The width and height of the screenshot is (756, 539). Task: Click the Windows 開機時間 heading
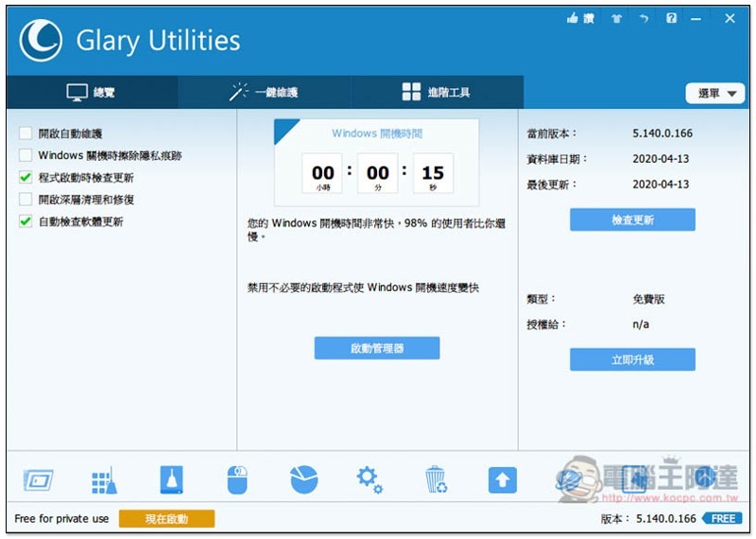coord(377,133)
